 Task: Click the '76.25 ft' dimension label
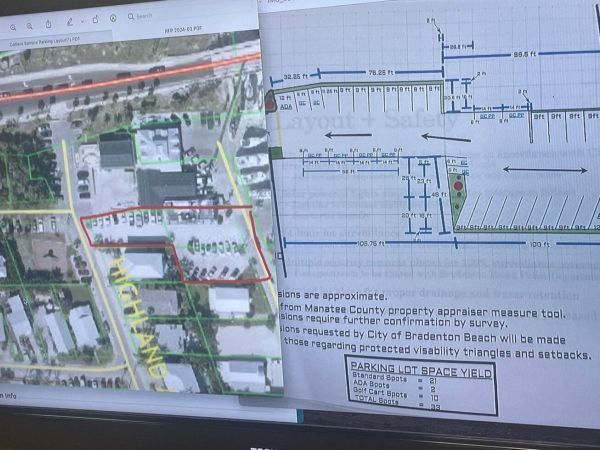(x=380, y=72)
